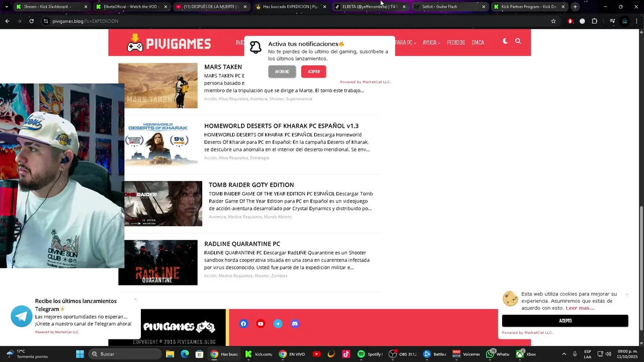Switch to the 'ElbetaOficial - Watch the VOD' tab
This screenshot has width=644, height=362.
click(130, 7)
